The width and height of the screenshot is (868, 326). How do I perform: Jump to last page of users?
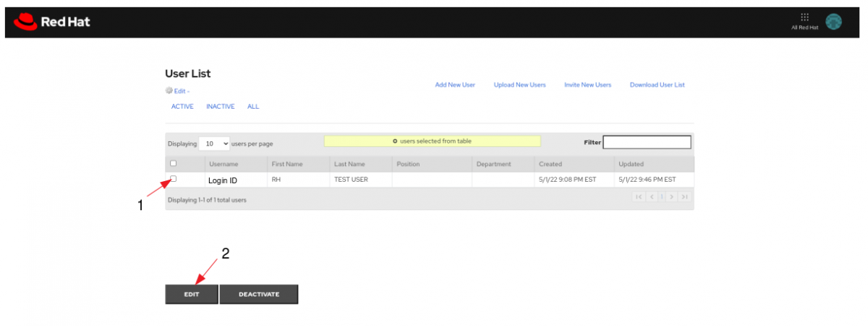tap(684, 197)
